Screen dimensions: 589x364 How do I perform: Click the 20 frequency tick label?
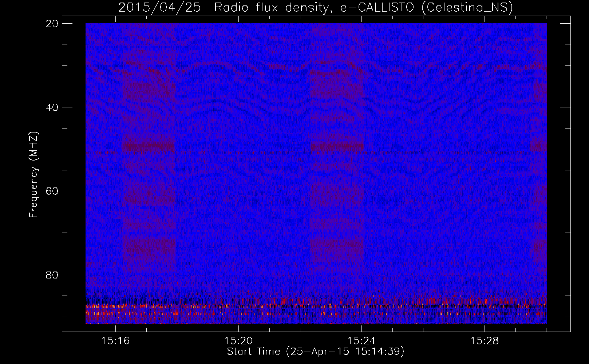pos(52,23)
